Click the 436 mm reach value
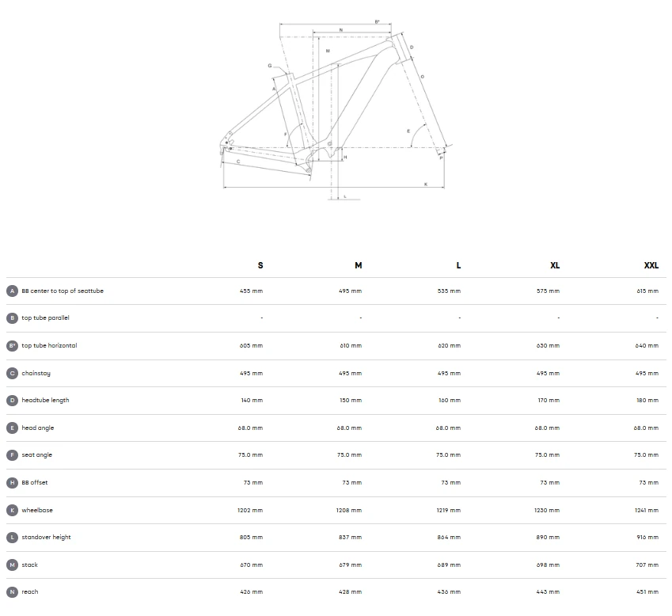Viewport: 672px width, 616px height. [x=449, y=592]
